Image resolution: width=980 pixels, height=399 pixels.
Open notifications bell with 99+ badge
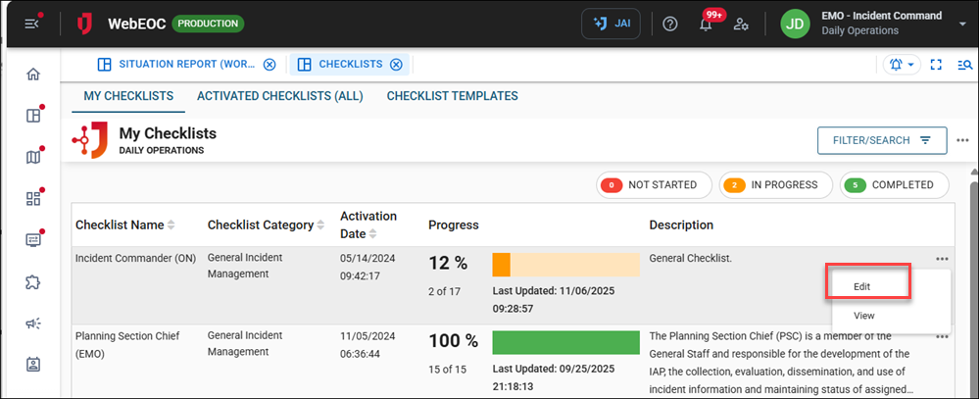tap(706, 25)
